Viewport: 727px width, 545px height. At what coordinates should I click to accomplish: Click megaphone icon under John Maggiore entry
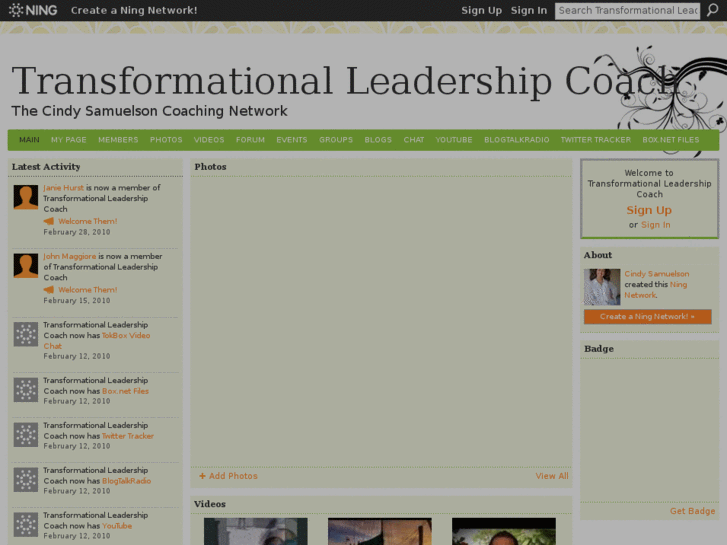pos(49,290)
